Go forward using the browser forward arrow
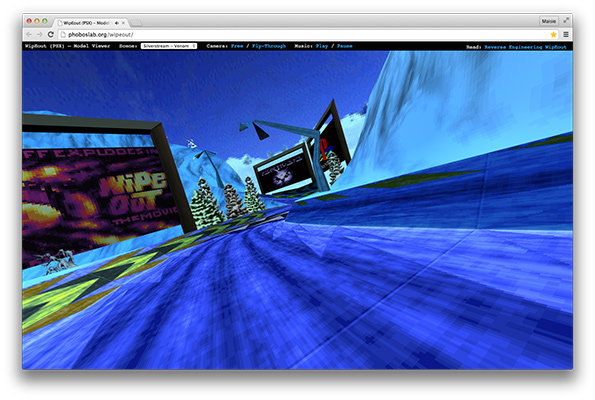 pyautogui.click(x=39, y=35)
